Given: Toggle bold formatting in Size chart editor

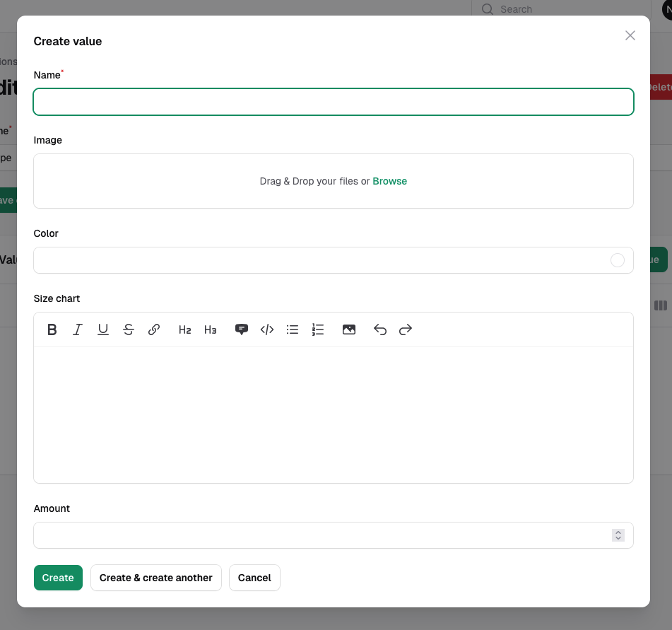Looking at the screenshot, I should click(x=52, y=329).
